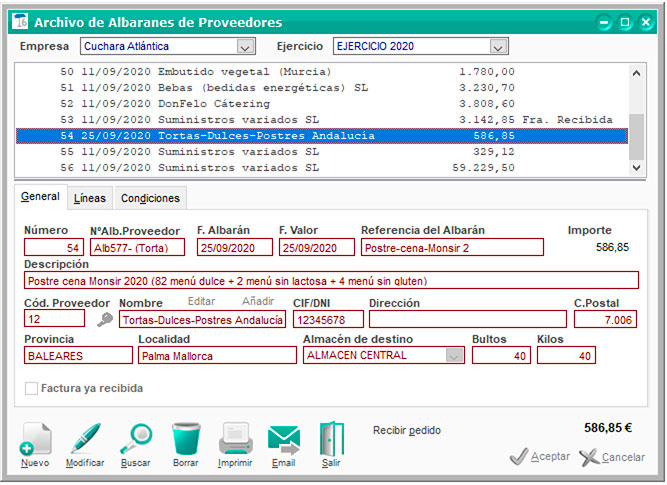Open Buscar magnifier search tool
The image size is (667, 485).
(x=136, y=441)
